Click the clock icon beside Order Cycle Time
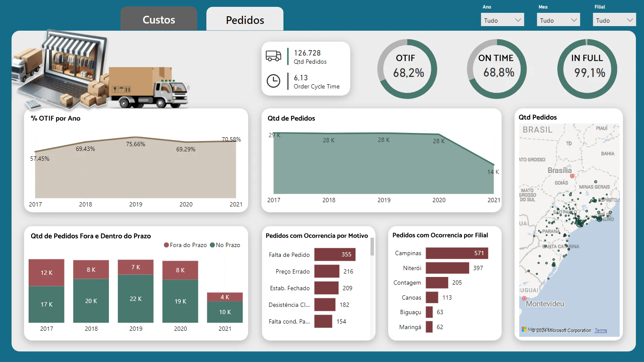The image size is (644, 362). click(x=273, y=81)
